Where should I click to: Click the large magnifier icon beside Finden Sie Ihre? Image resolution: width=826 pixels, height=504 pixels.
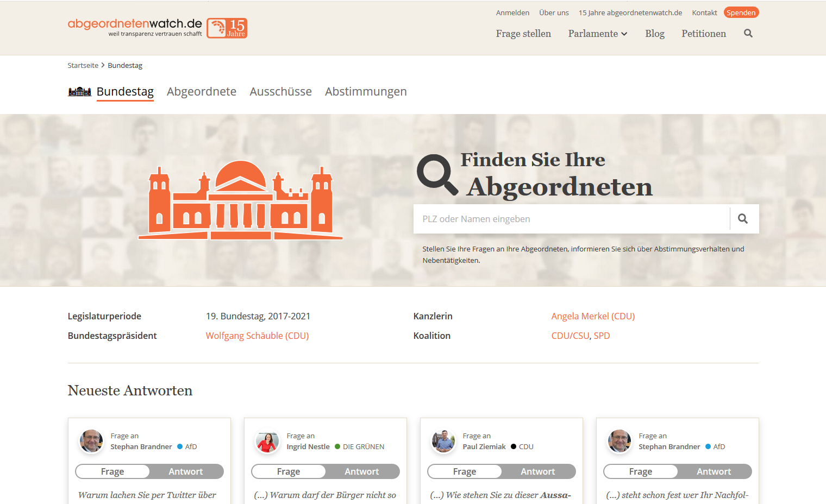(437, 174)
